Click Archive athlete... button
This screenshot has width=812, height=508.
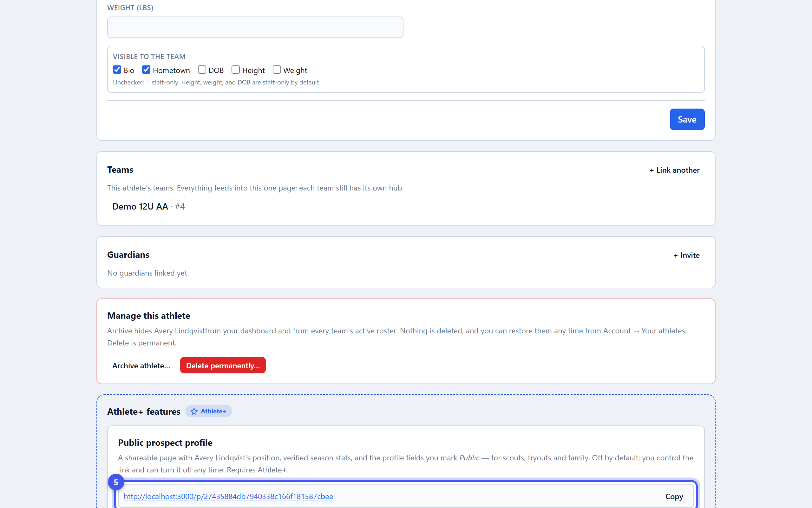tap(141, 365)
